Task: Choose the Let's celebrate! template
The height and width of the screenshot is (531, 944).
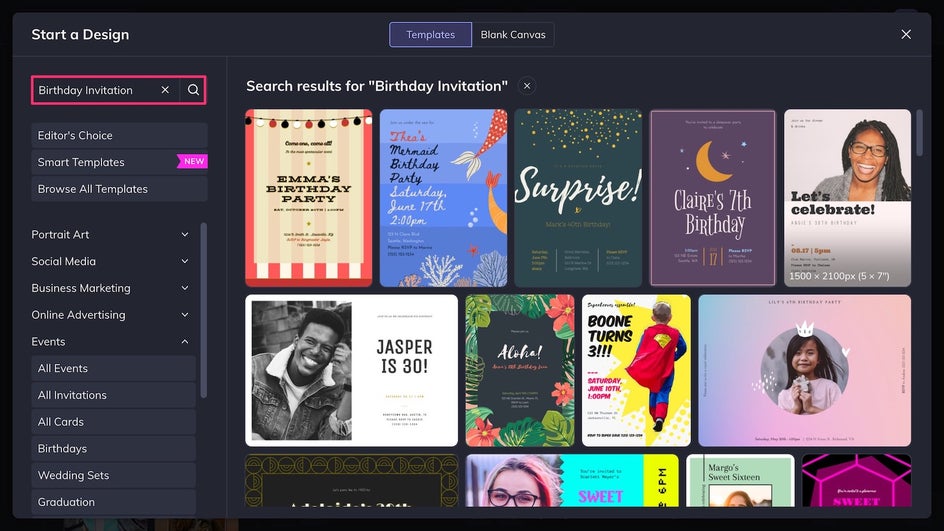Action: pyautogui.click(x=847, y=197)
